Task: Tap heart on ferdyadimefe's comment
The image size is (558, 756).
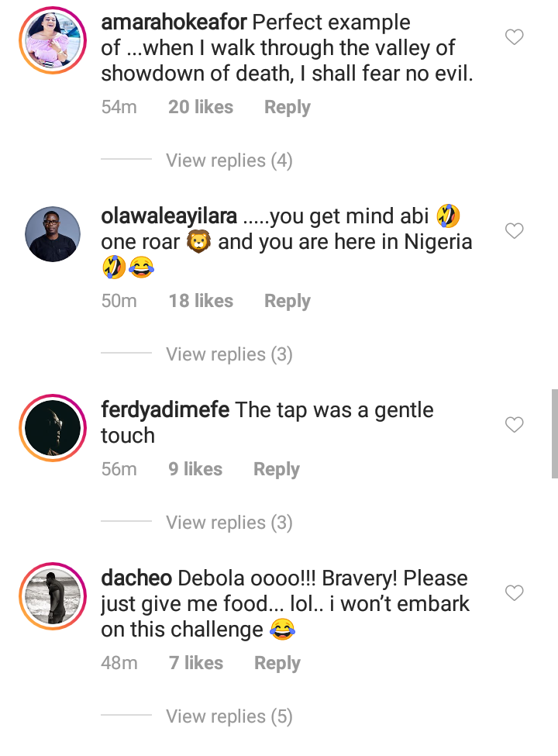Action: point(514,425)
